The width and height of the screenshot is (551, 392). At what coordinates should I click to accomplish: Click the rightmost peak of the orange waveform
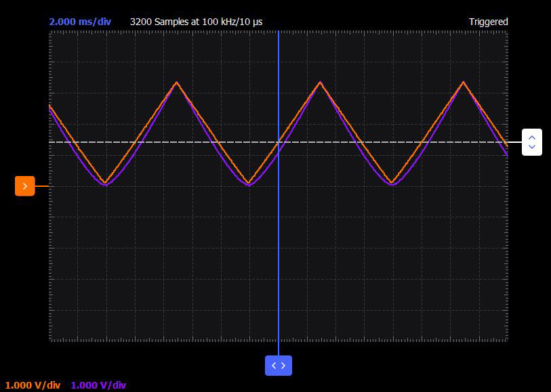click(464, 82)
